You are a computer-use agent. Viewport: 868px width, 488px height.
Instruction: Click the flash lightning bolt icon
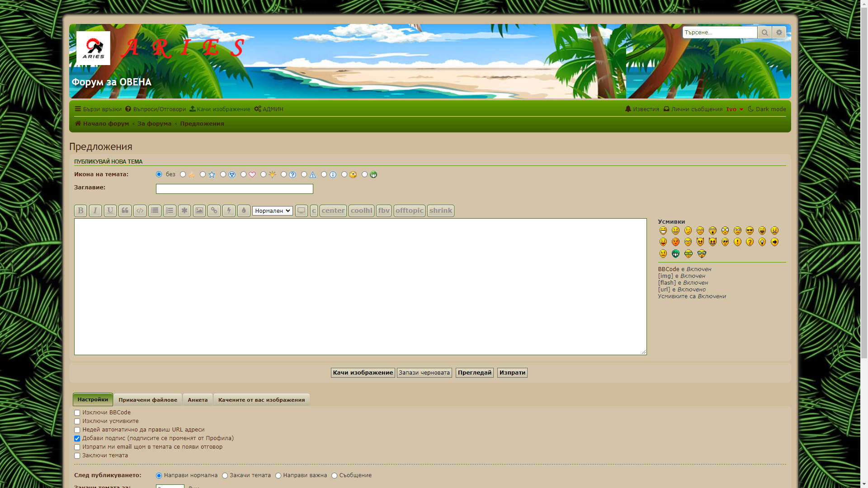pyautogui.click(x=229, y=211)
